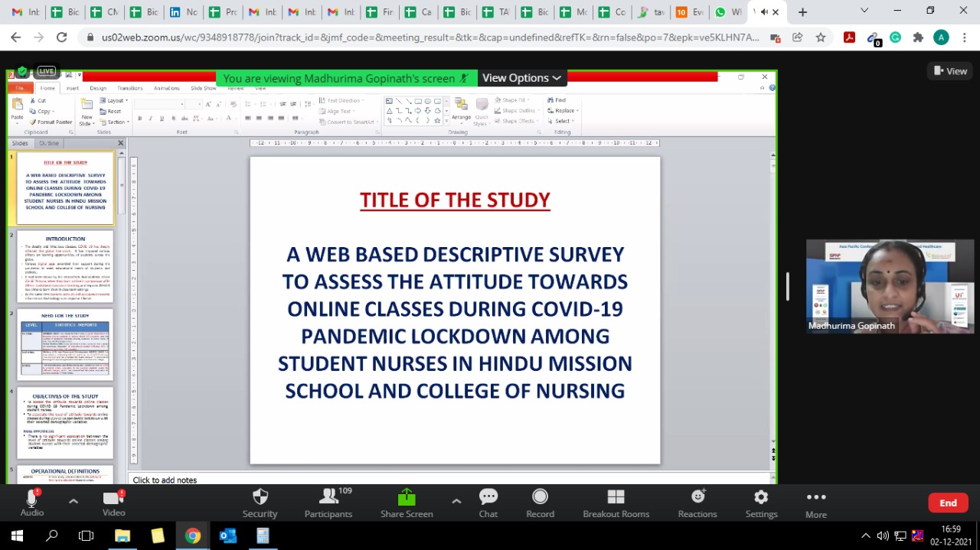Click the Copy command
The width and height of the screenshot is (980, 550).
click(x=41, y=111)
